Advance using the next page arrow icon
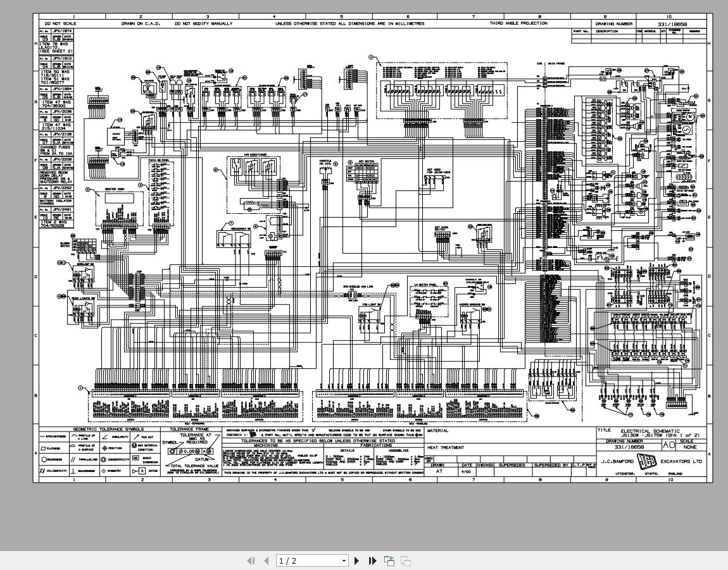728x570 pixels. tap(358, 561)
